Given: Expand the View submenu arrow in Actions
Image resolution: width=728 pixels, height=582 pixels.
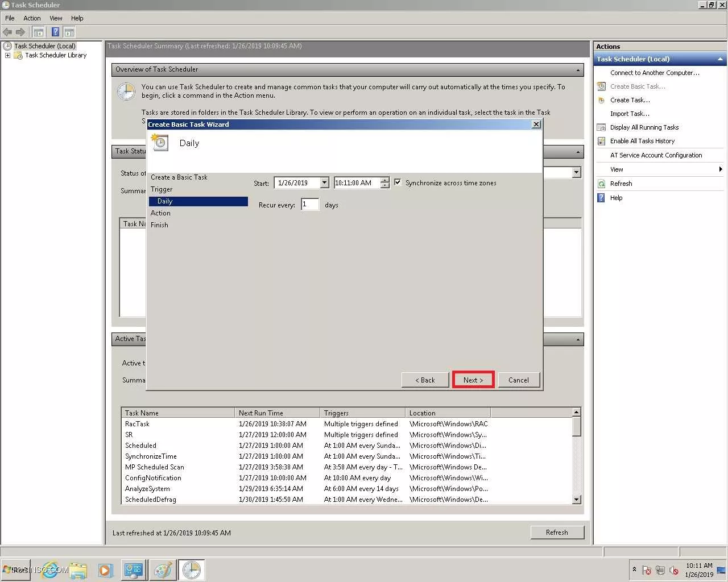Looking at the screenshot, I should (x=720, y=169).
